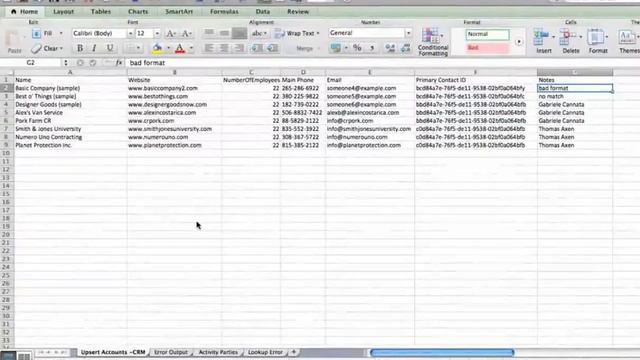Toggle Bold formatting
This screenshot has height=360, width=640.
click(80, 48)
